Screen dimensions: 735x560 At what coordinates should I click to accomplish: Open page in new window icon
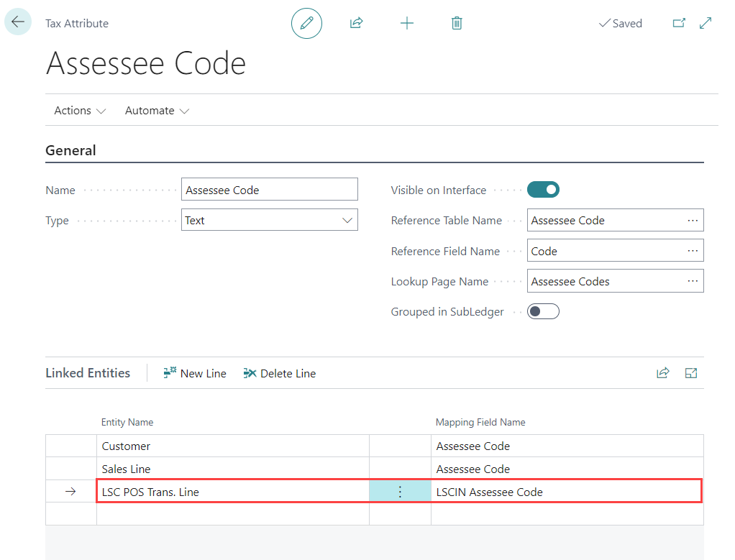point(678,24)
